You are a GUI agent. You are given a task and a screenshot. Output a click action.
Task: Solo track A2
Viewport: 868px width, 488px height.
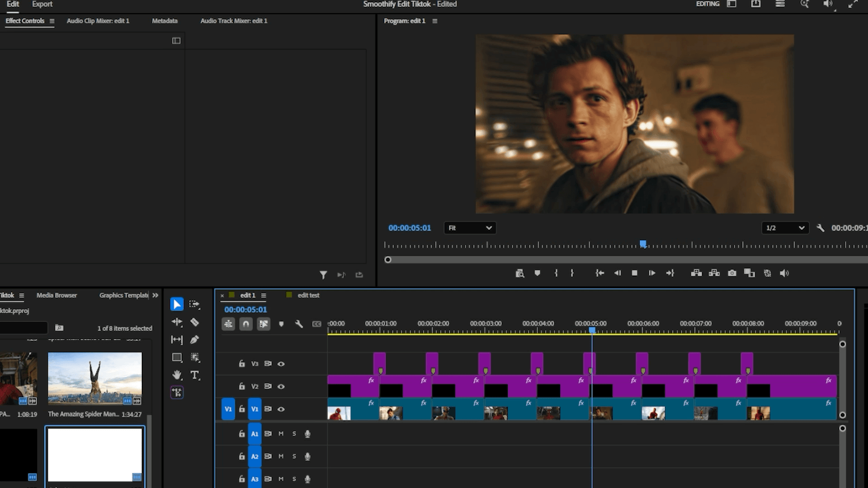[294, 456]
